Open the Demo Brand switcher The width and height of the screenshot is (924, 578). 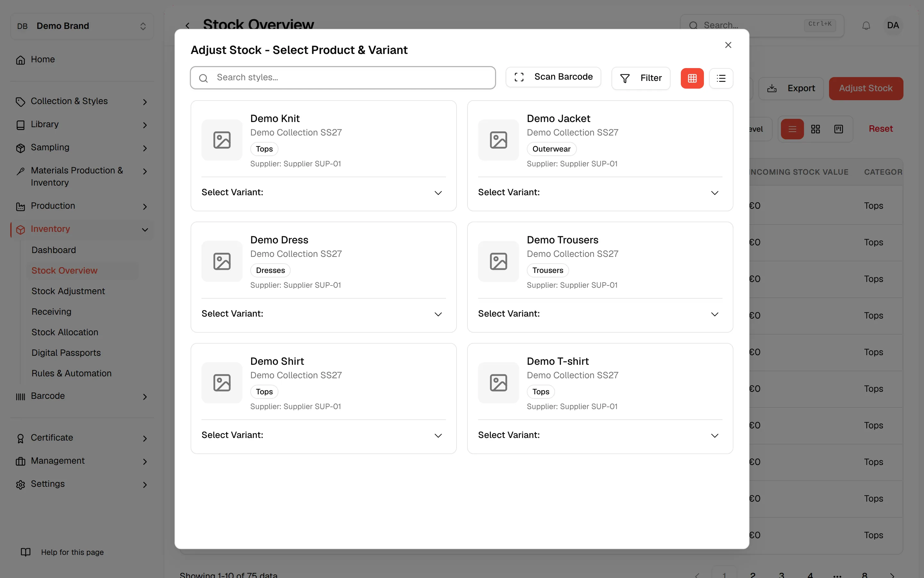tap(82, 26)
